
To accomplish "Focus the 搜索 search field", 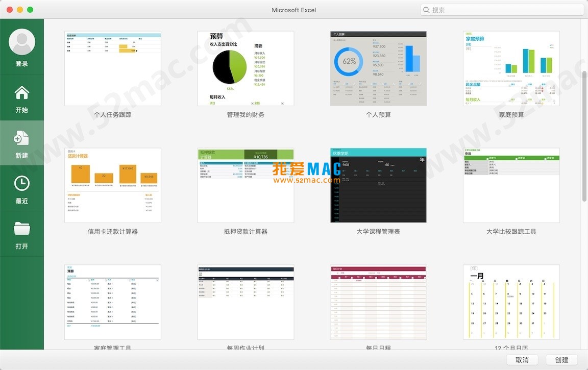I will point(502,10).
